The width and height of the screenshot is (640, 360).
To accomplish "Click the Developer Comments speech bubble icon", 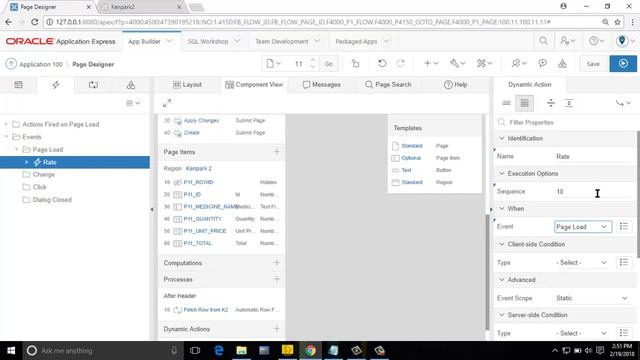I will tap(542, 64).
